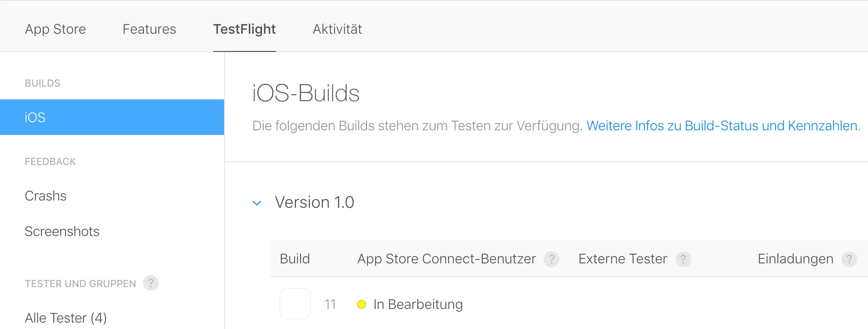Click the Version 1.0 heading

point(315,202)
